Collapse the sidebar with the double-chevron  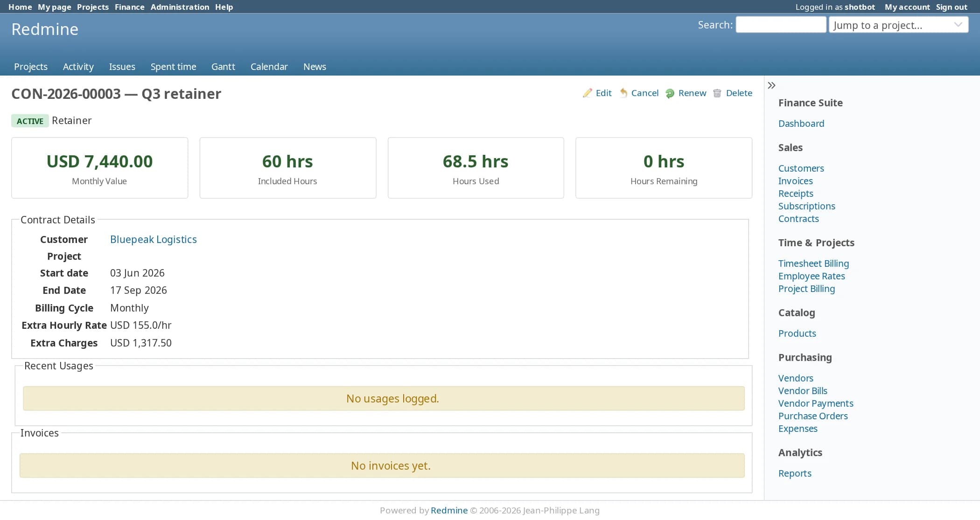[x=771, y=85]
